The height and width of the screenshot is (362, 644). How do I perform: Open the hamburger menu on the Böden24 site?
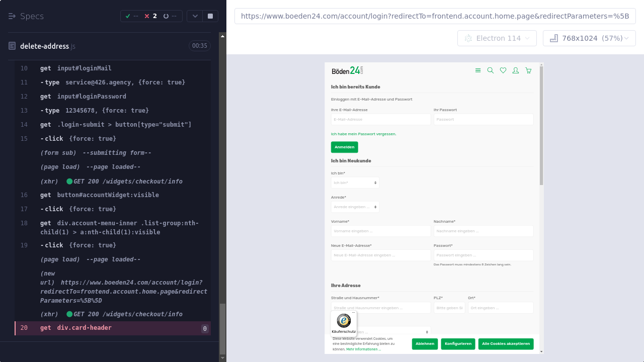(478, 71)
